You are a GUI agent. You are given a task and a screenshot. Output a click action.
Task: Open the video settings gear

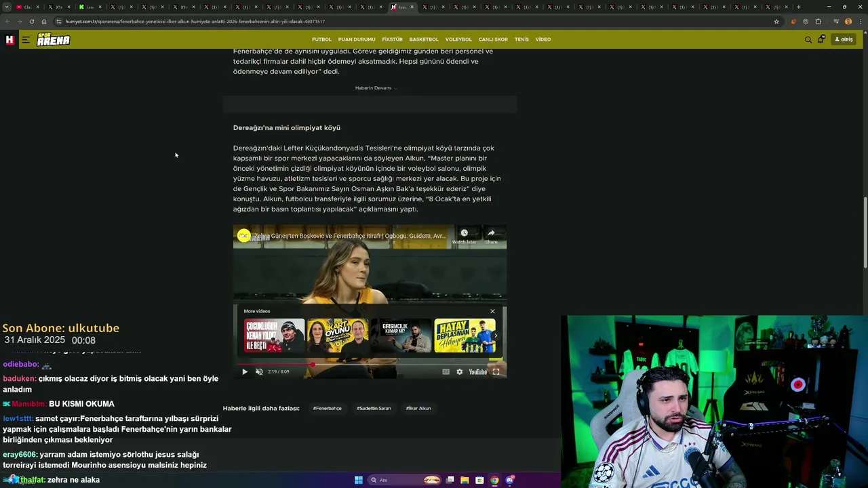[460, 371]
